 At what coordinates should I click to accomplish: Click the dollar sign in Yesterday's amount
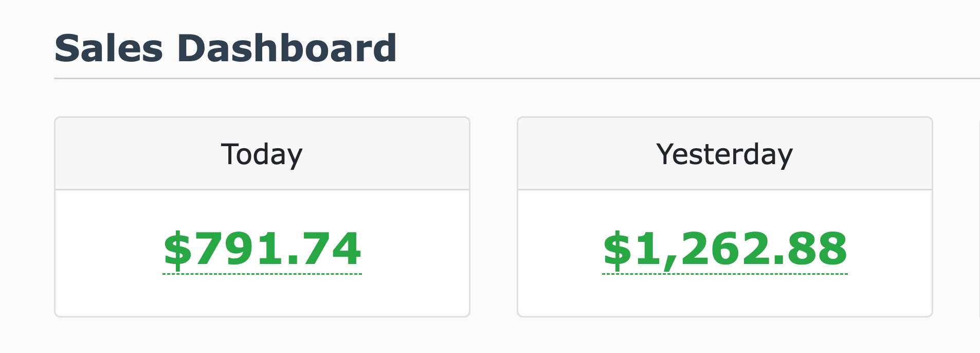pos(616,250)
